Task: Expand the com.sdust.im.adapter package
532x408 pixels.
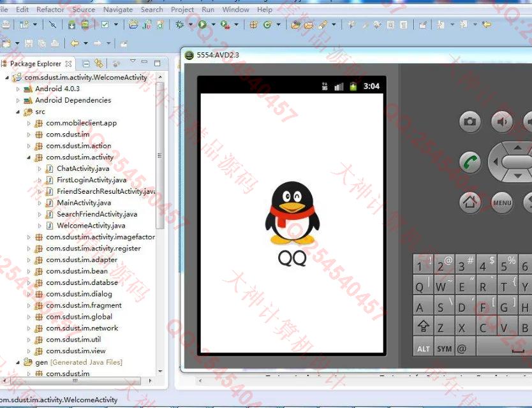Action: tap(29, 260)
